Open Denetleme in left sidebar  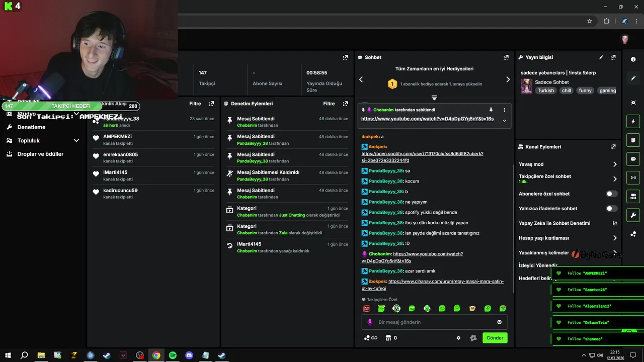pos(31,127)
